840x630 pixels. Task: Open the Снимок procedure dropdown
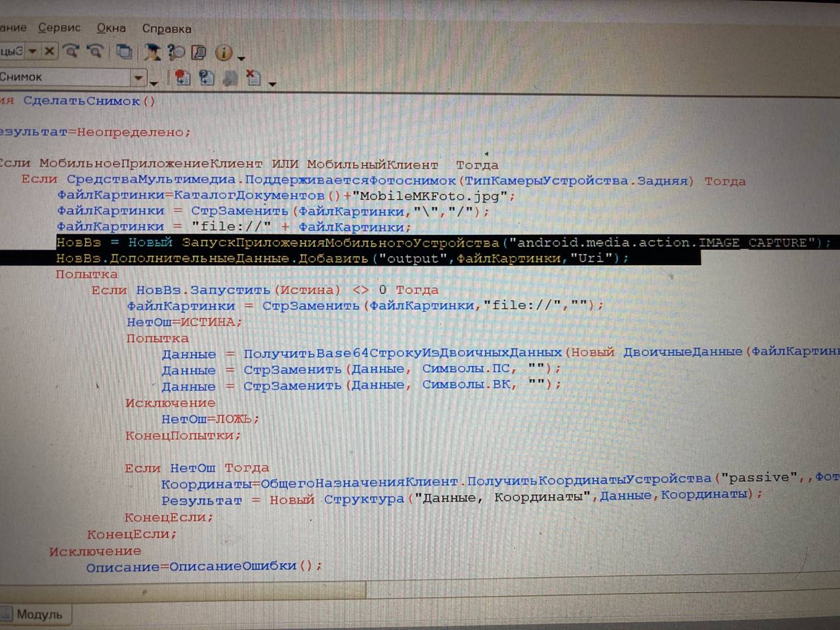(x=138, y=78)
